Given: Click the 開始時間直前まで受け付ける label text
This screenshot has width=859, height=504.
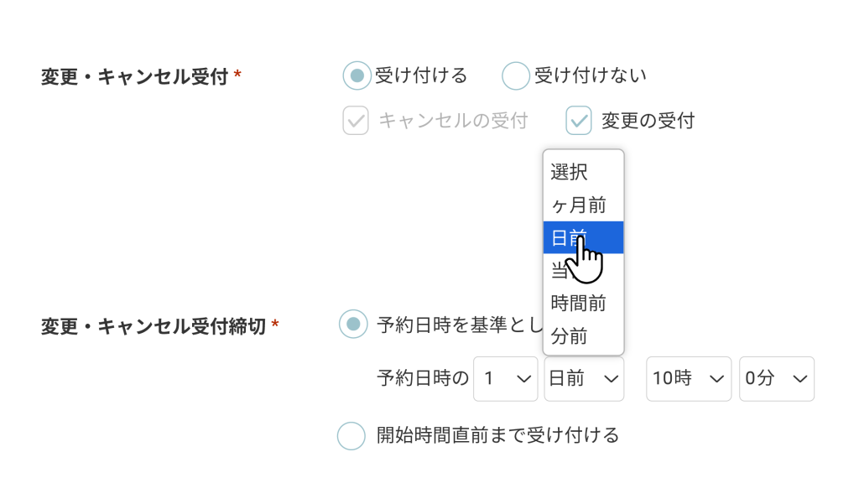Looking at the screenshot, I should [497, 436].
